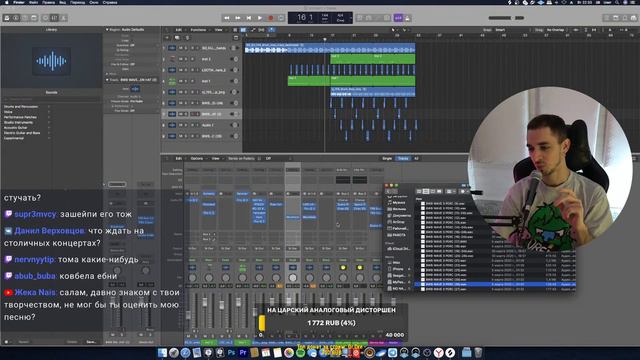This screenshot has height=360, width=640.
Task: Add a new track with plus button
Action: tap(167, 38)
